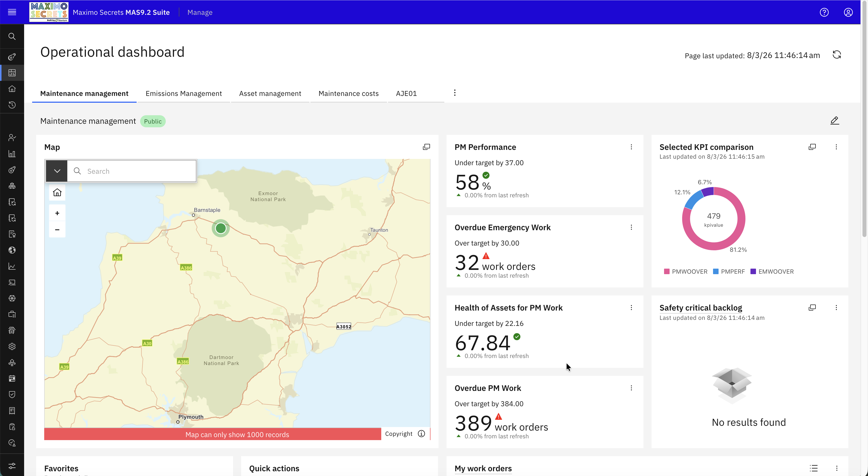Open the hamburger navigation menu
This screenshot has height=476, width=868.
coord(12,12)
